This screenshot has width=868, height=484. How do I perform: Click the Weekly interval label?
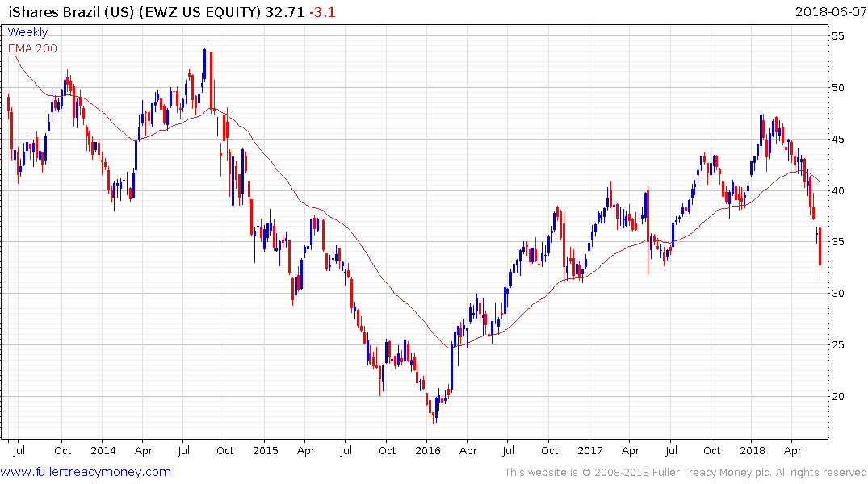click(x=27, y=32)
